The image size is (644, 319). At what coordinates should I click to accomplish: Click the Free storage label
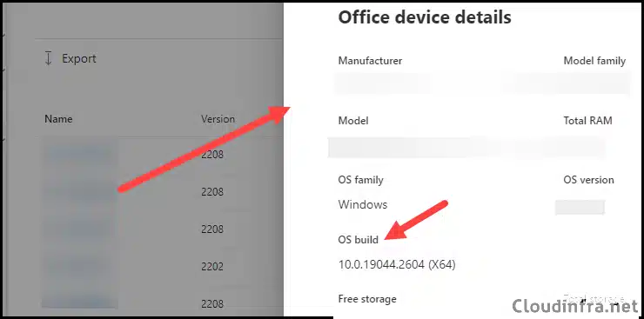tap(367, 299)
